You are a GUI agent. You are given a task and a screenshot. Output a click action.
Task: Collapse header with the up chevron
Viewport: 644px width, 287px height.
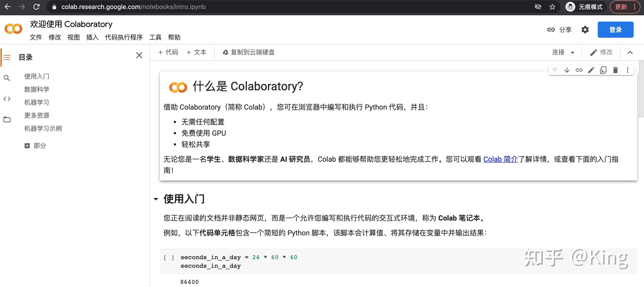[630, 53]
